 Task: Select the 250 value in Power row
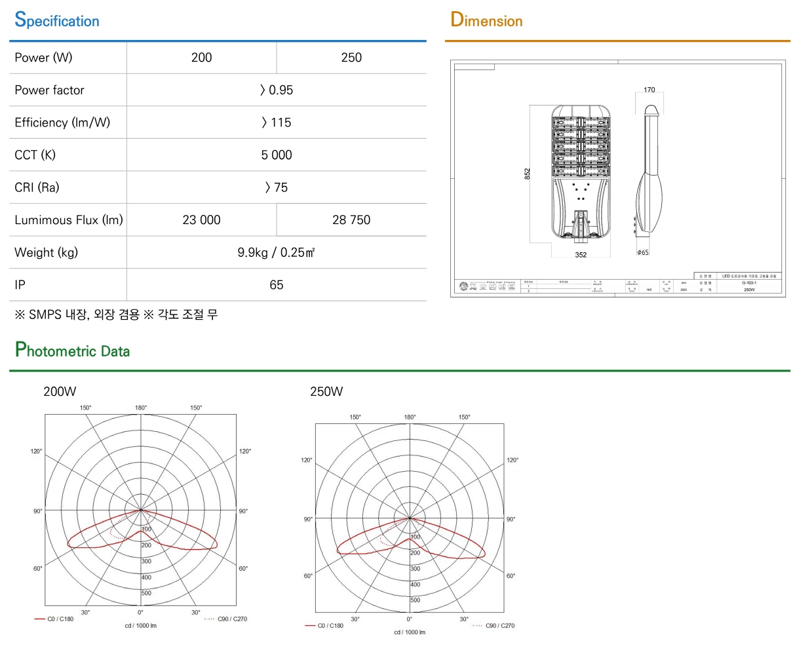click(351, 58)
